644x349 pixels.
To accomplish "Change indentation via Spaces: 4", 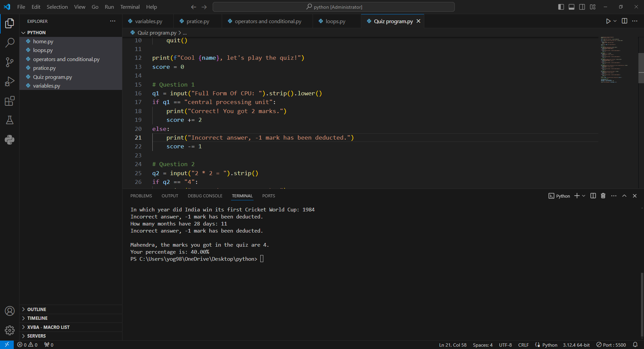I will coord(483,345).
